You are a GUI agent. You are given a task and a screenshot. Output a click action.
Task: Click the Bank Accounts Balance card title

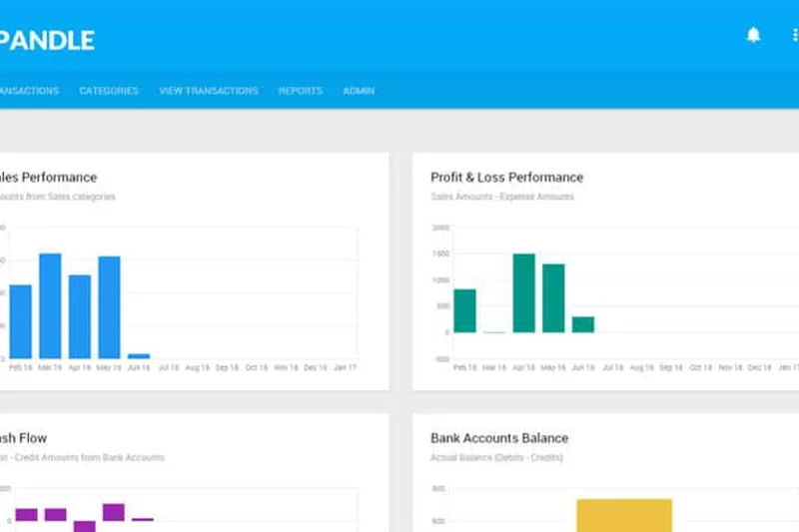coord(499,438)
